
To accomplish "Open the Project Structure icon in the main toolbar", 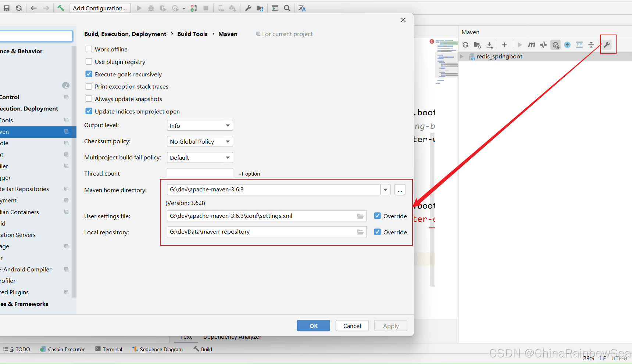I will click(260, 8).
